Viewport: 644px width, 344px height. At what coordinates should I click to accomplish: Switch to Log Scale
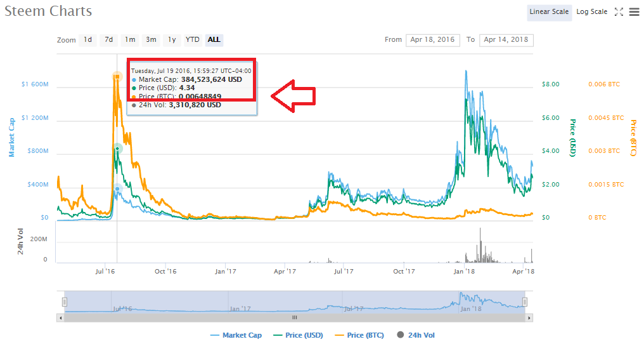(x=591, y=12)
